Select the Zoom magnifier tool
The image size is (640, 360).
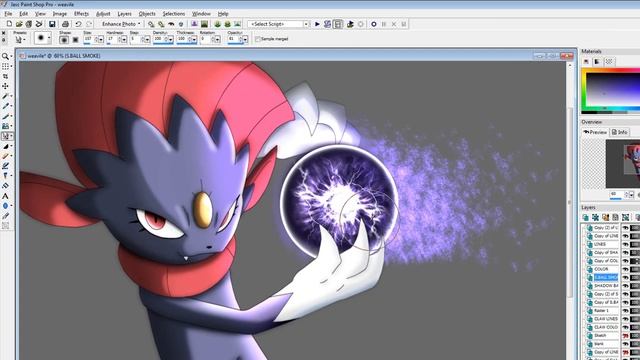(x=5, y=56)
